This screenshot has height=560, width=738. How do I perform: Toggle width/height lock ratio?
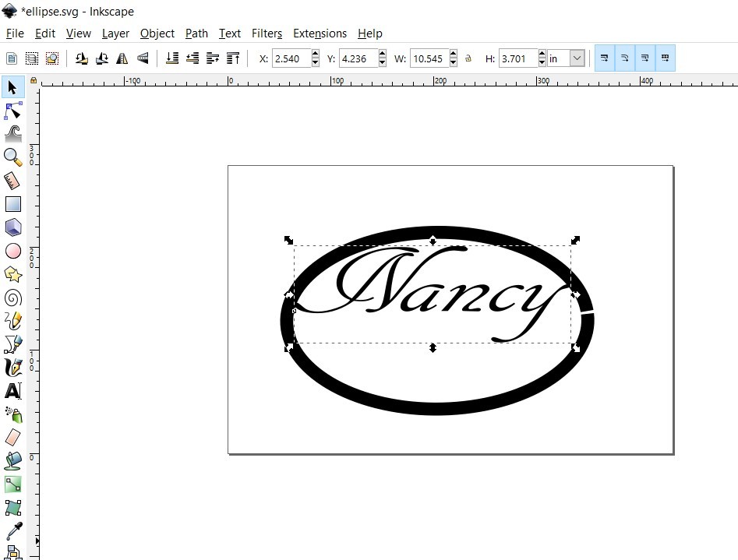coord(468,58)
